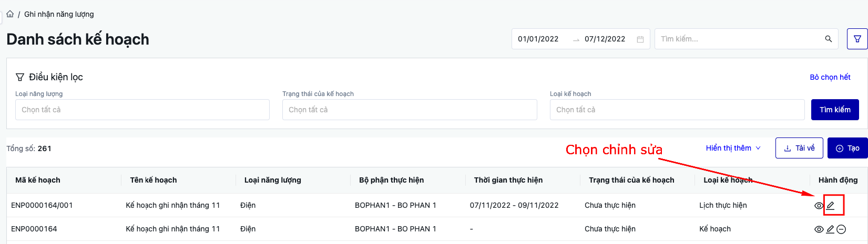Image resolution: width=868 pixels, height=244 pixels.
Task: Click the magnifier search icon
Action: 829,39
